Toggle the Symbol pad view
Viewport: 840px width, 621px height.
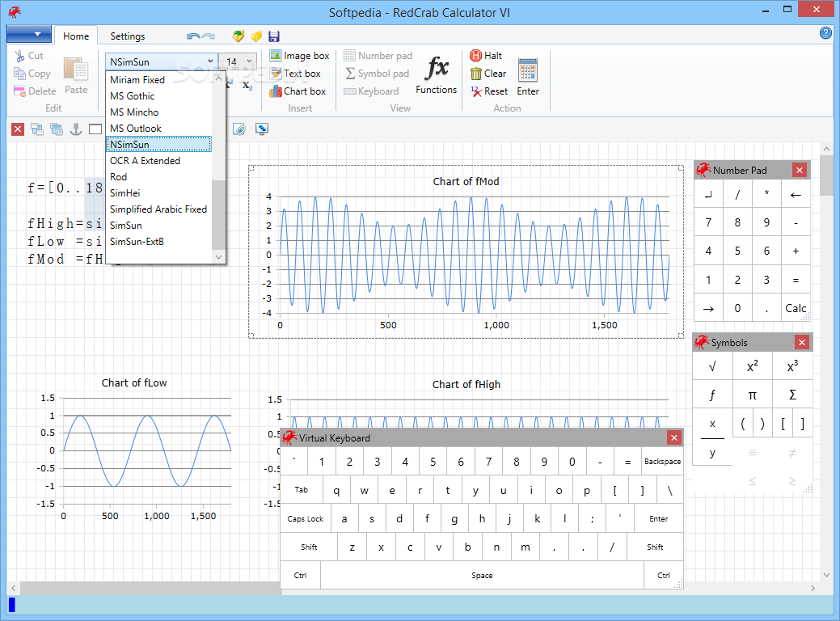[377, 74]
